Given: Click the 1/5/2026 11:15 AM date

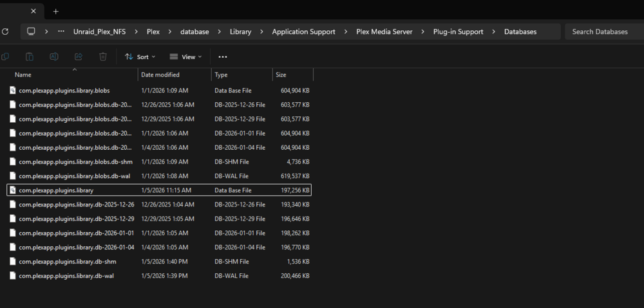Looking at the screenshot, I should pos(166,190).
